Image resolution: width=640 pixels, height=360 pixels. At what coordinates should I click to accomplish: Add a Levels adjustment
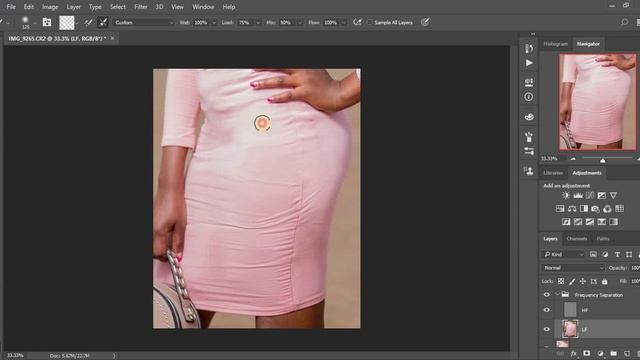tap(578, 196)
